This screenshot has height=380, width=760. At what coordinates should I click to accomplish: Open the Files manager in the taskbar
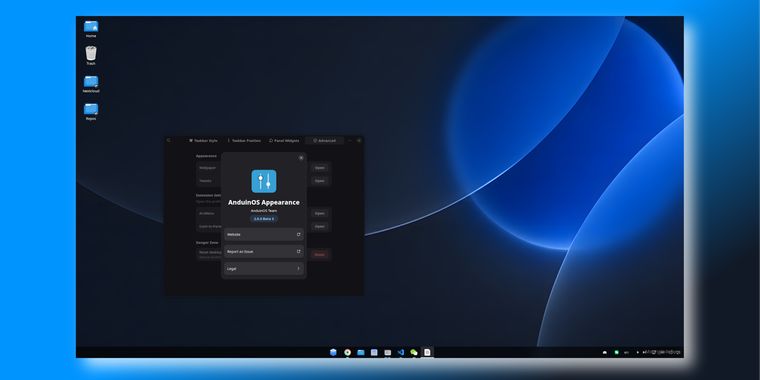tap(361, 352)
